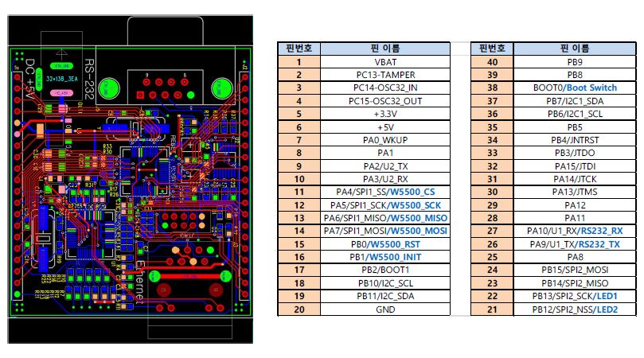Click the PB6/I2C1_SCL cell
Viewport: 644px width, 358px height.
coord(575,114)
